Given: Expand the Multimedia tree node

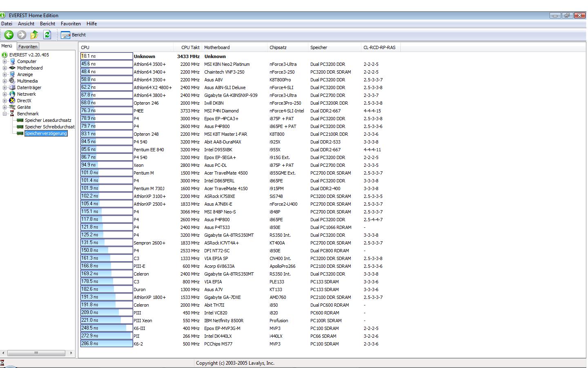Looking at the screenshot, I should [5, 81].
